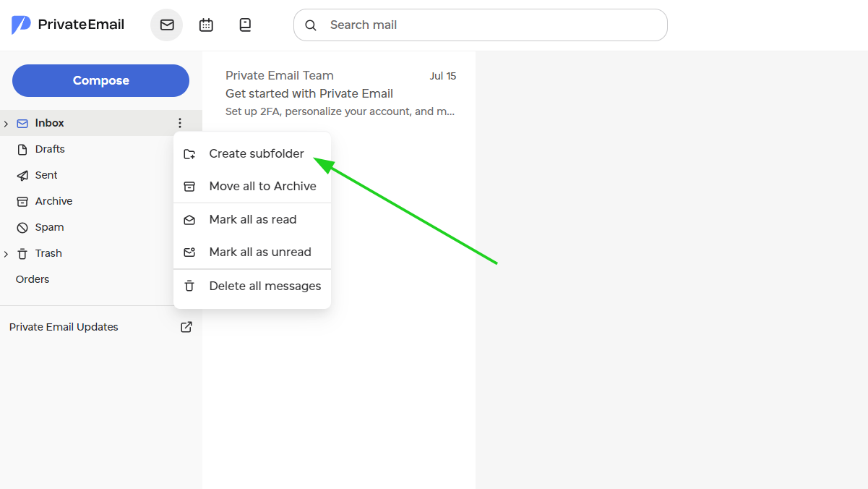Open the Contacts address book icon
The width and height of the screenshot is (868, 489).
[245, 25]
